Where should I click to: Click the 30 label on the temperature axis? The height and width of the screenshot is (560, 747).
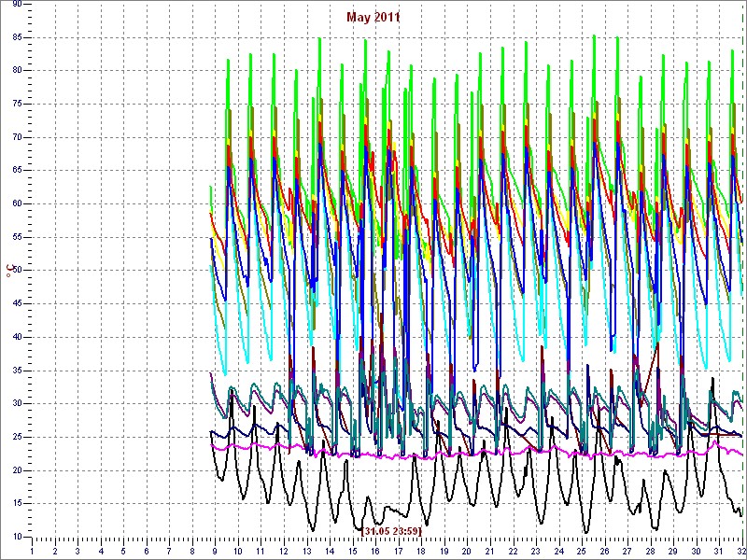17,404
